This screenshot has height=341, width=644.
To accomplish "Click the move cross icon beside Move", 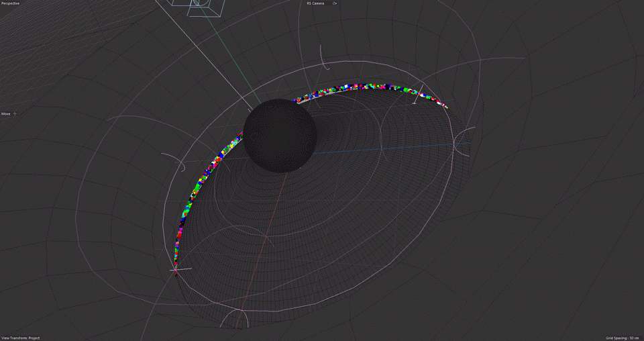I will point(15,114).
